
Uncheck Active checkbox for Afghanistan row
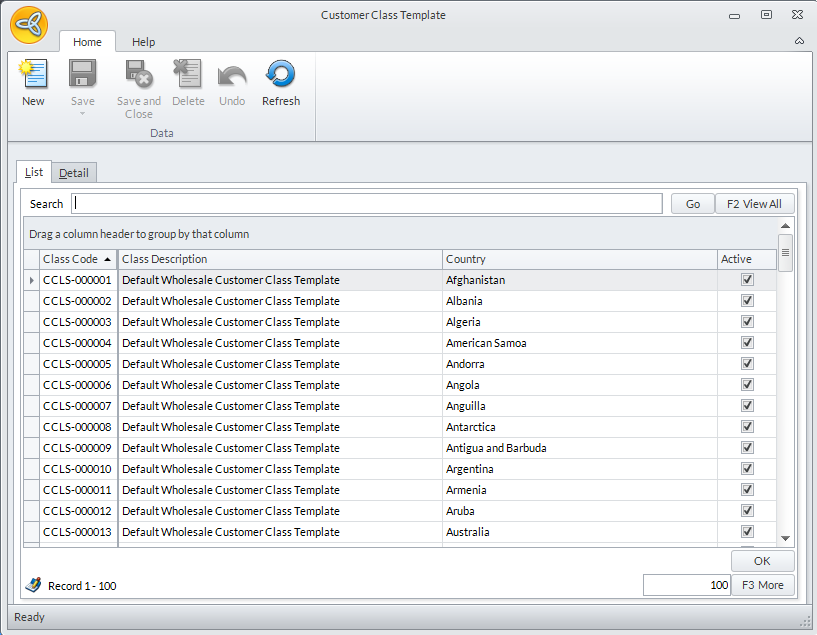(746, 280)
